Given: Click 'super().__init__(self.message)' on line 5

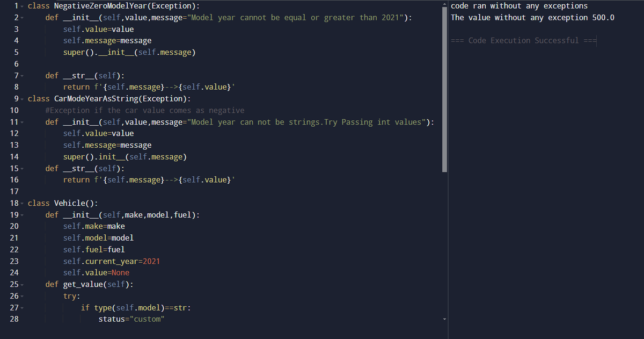Looking at the screenshot, I should click(129, 53).
